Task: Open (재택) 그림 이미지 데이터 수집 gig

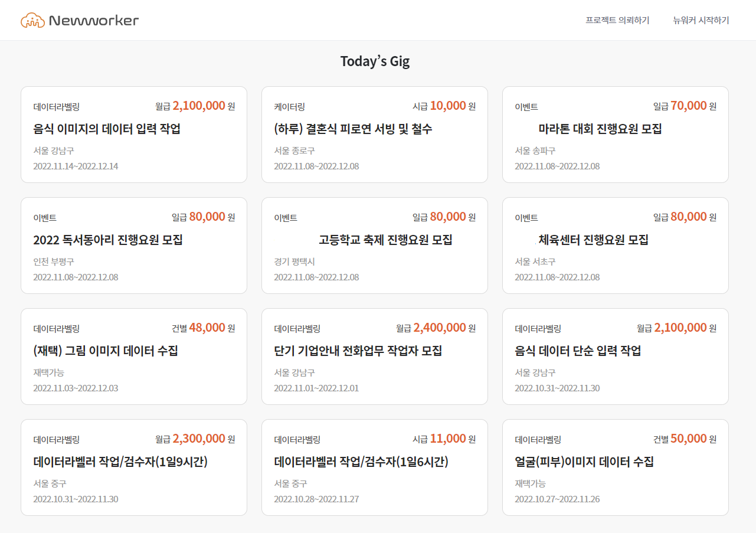Action: click(x=106, y=351)
